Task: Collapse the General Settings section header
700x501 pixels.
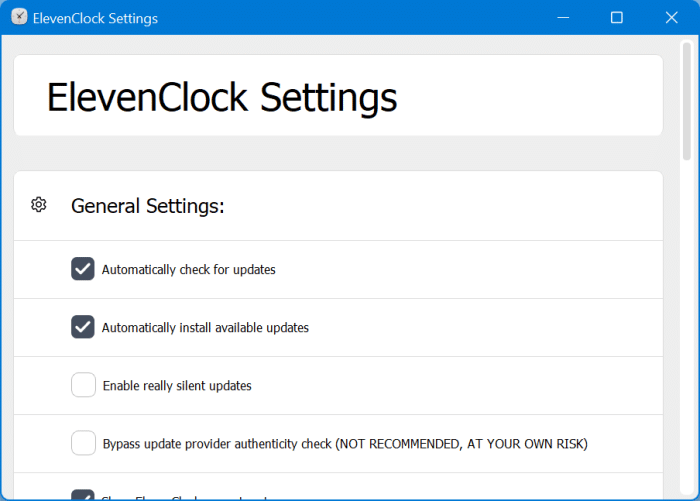Action: click(338, 206)
